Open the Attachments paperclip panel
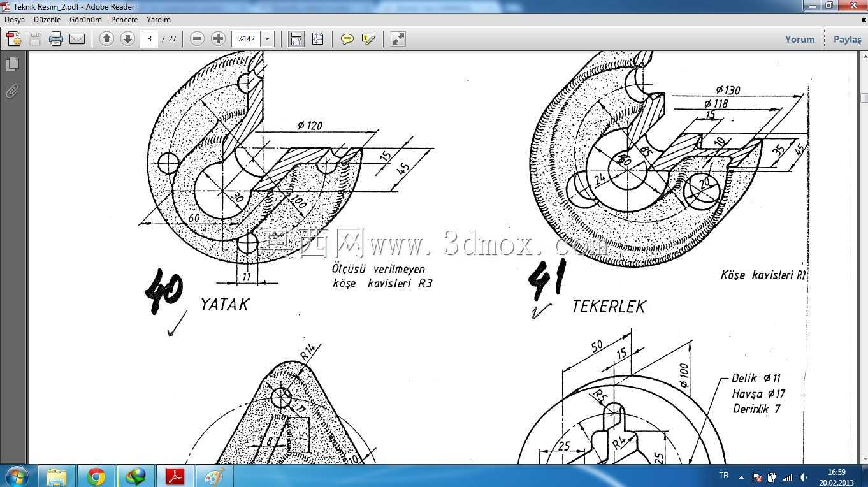The width and height of the screenshot is (868, 487). pos(12,92)
